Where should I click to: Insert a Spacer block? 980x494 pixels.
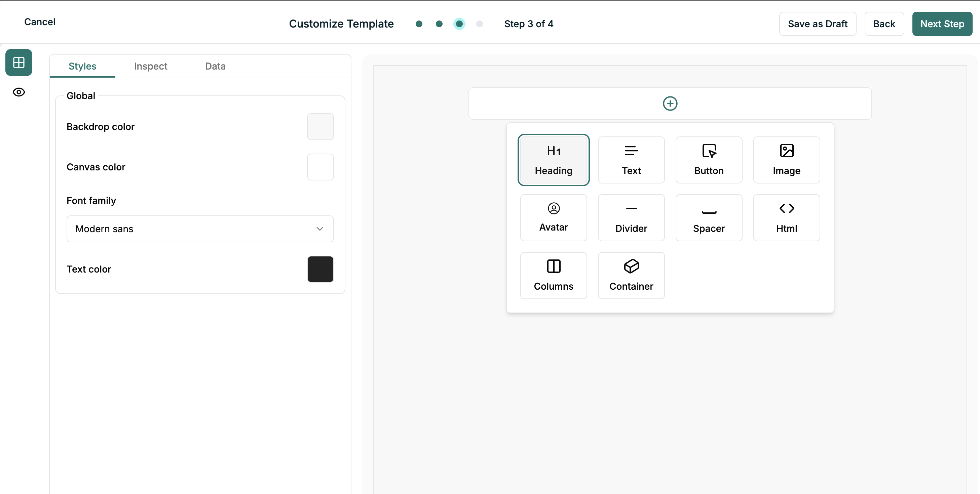click(708, 217)
